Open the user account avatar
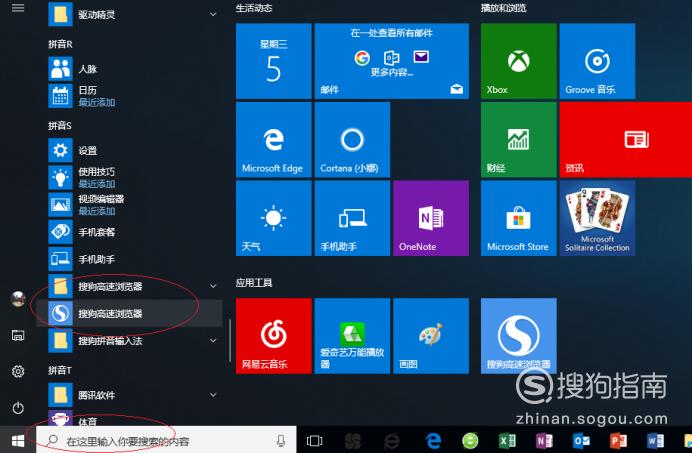The width and height of the screenshot is (692, 453). (18, 299)
